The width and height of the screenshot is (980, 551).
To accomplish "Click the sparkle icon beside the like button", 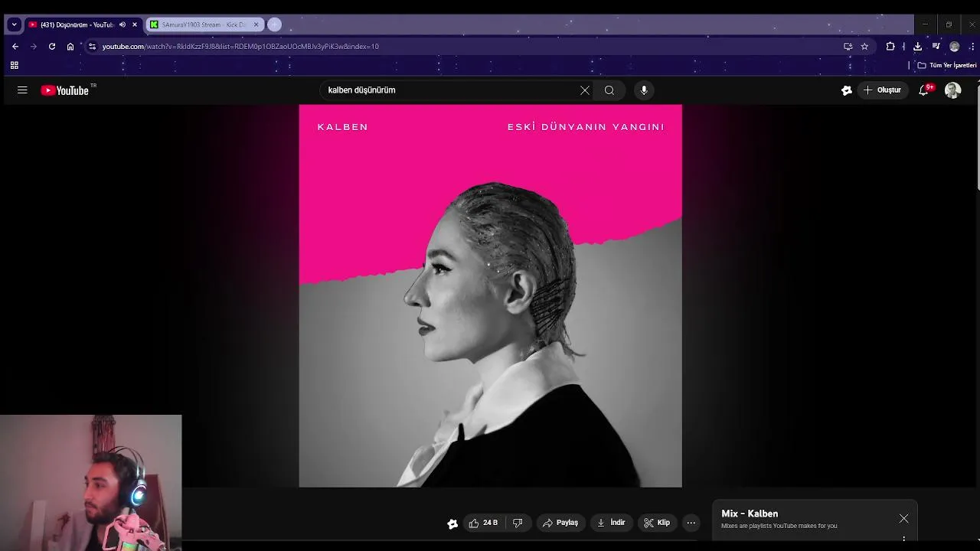I will (452, 523).
